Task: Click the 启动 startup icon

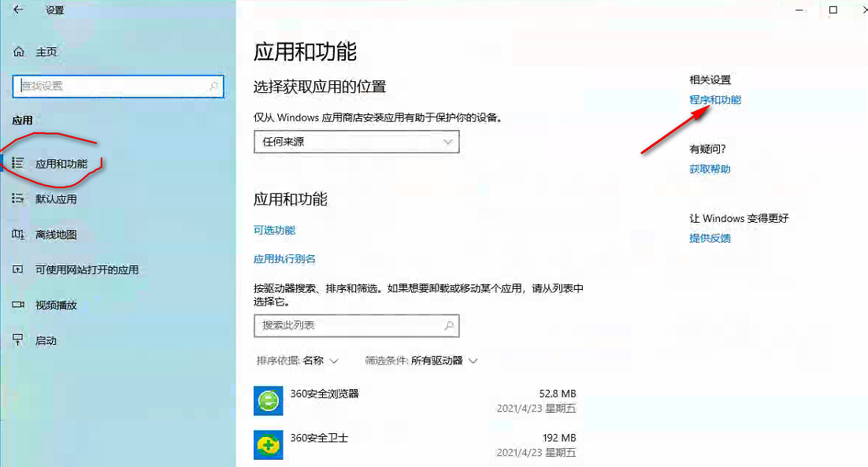Action: [x=17, y=339]
